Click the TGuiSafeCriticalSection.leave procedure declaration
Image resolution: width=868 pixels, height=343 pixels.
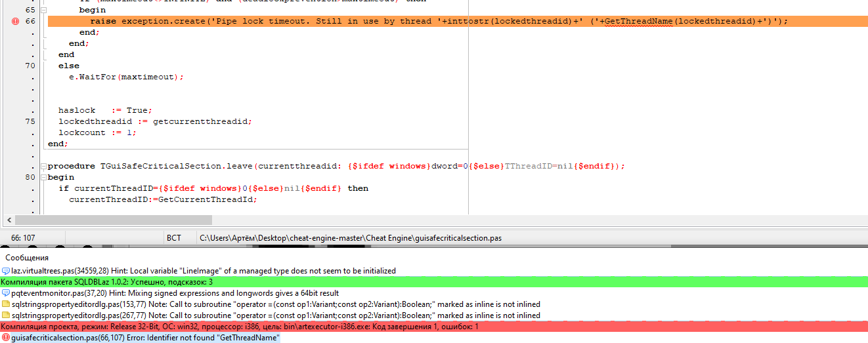click(x=337, y=166)
